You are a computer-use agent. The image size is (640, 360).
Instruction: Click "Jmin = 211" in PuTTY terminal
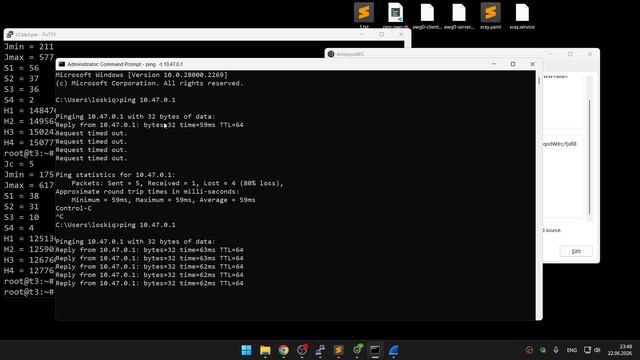tap(29, 47)
